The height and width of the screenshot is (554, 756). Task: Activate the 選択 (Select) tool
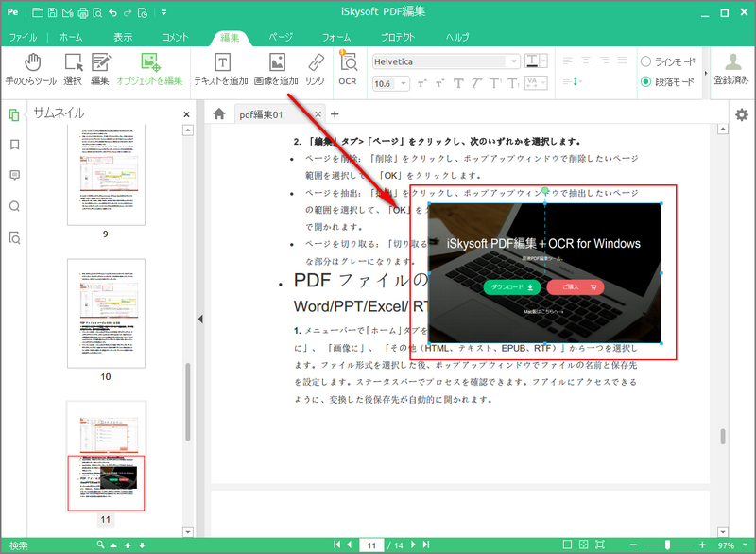[x=72, y=71]
